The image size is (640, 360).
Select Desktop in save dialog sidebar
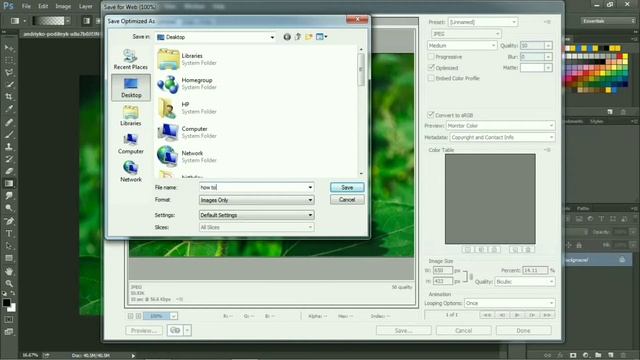(x=131, y=87)
